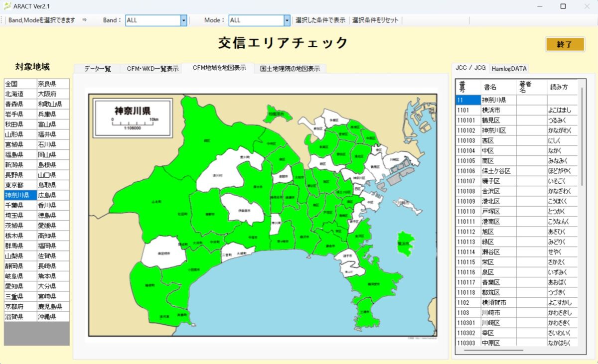
Task: Click 選択した条件で表示 toolbar button
Action: point(320,20)
